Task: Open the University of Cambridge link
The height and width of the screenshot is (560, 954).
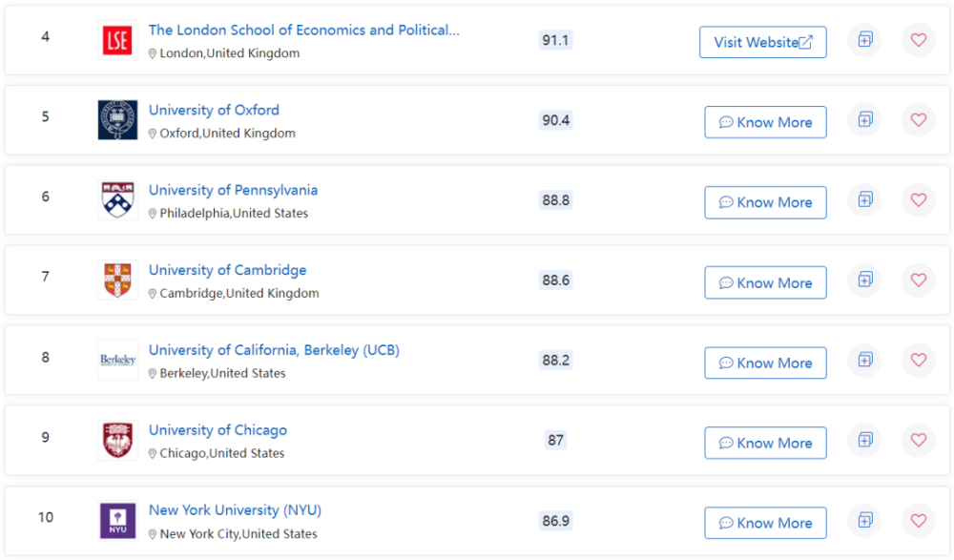Action: tap(228, 270)
